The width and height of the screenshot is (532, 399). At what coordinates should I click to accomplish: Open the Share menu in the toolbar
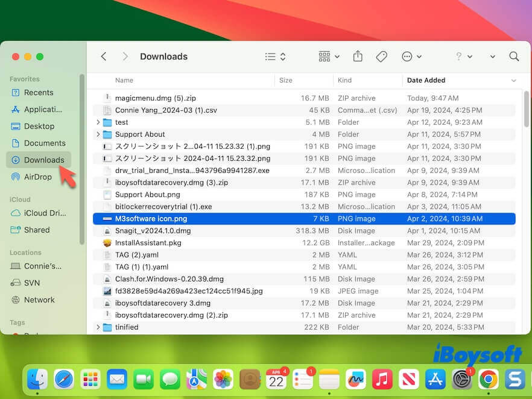pos(358,56)
